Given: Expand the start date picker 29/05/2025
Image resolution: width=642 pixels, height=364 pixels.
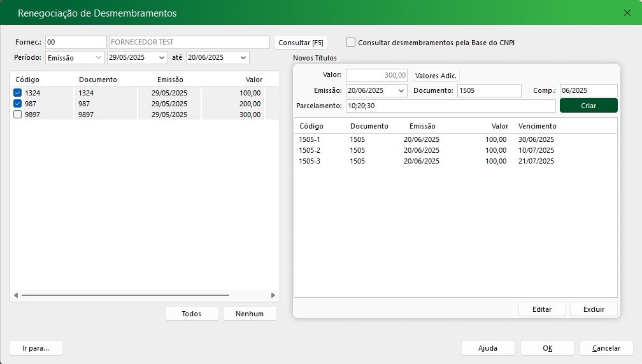Looking at the screenshot, I should click(162, 58).
